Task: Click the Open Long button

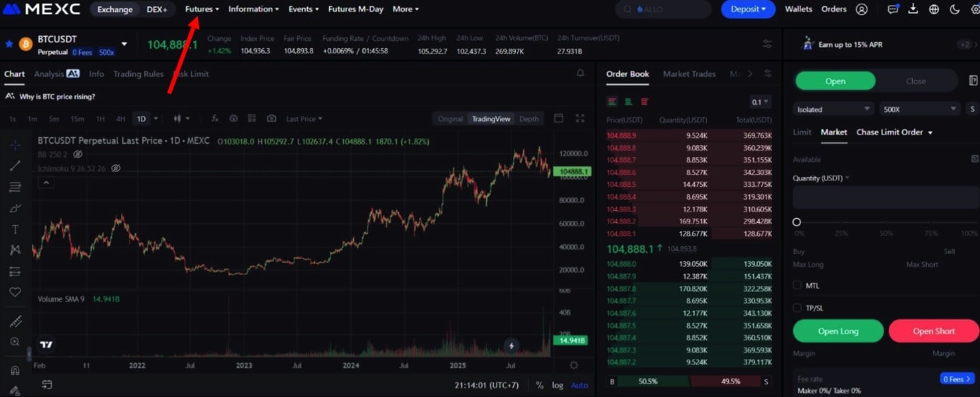Action: point(838,331)
